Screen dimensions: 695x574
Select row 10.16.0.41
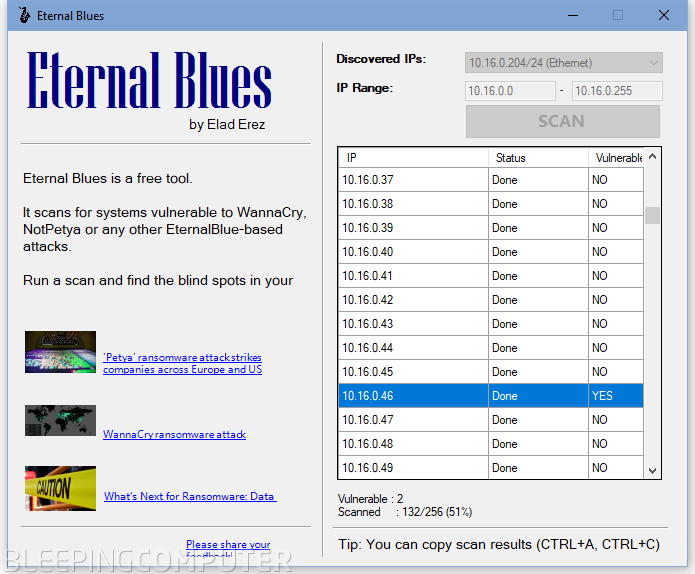pyautogui.click(x=491, y=275)
